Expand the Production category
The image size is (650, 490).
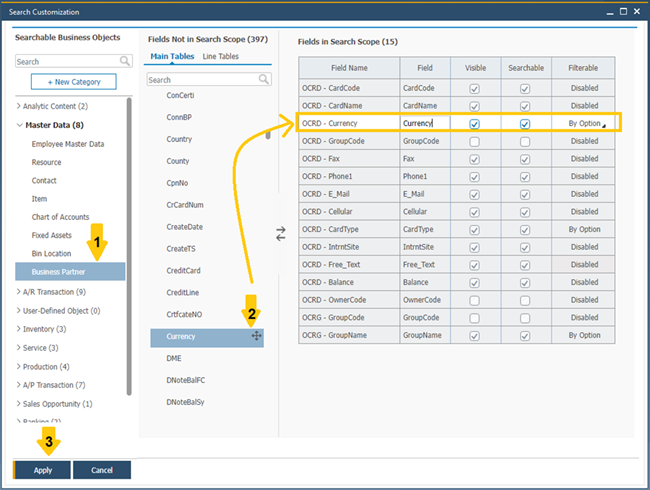point(18,366)
